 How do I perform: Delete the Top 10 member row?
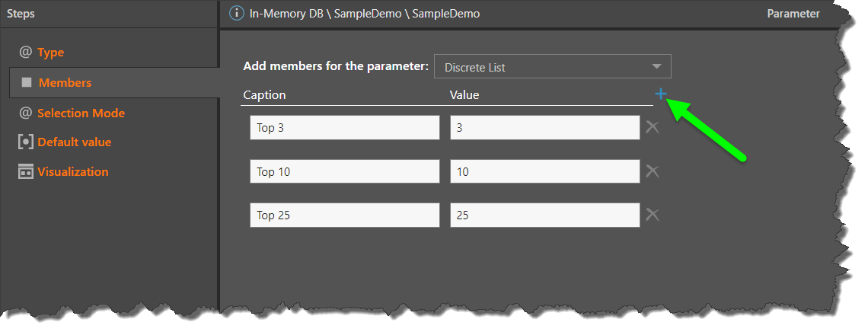pyautogui.click(x=653, y=171)
